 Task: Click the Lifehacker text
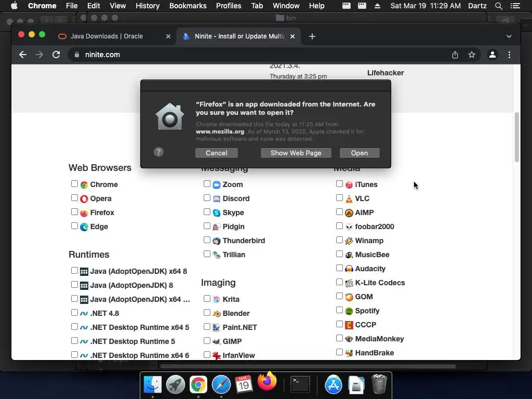(385, 73)
